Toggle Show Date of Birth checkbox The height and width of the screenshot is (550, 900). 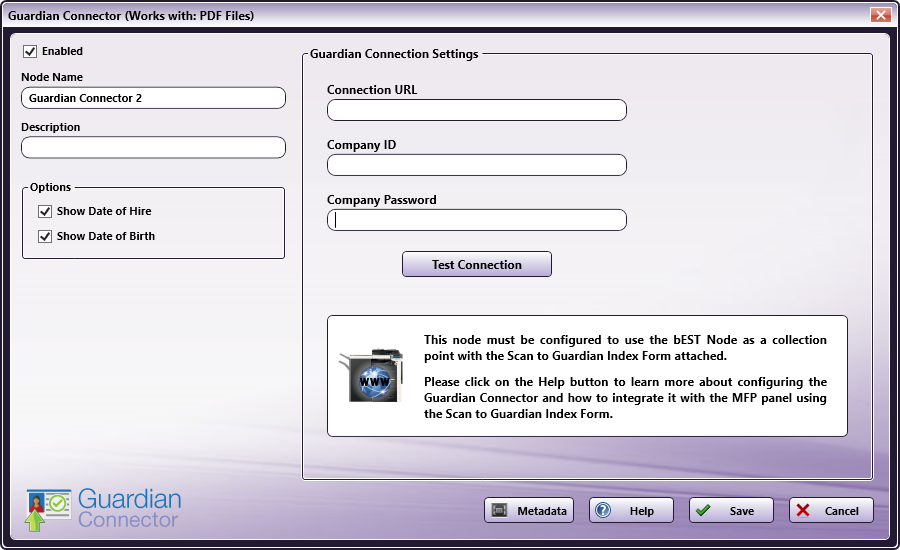point(45,236)
